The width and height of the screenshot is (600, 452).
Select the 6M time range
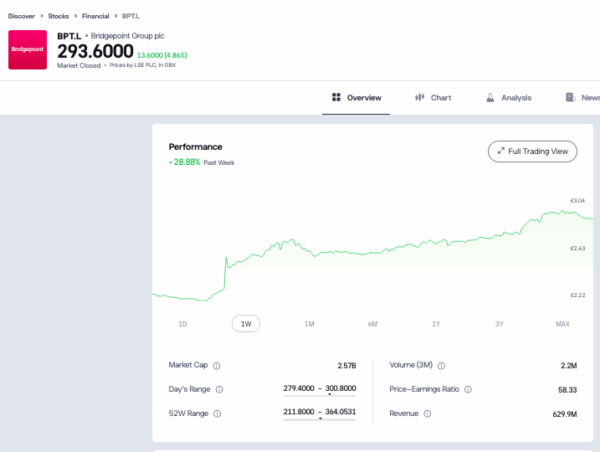[x=373, y=324]
